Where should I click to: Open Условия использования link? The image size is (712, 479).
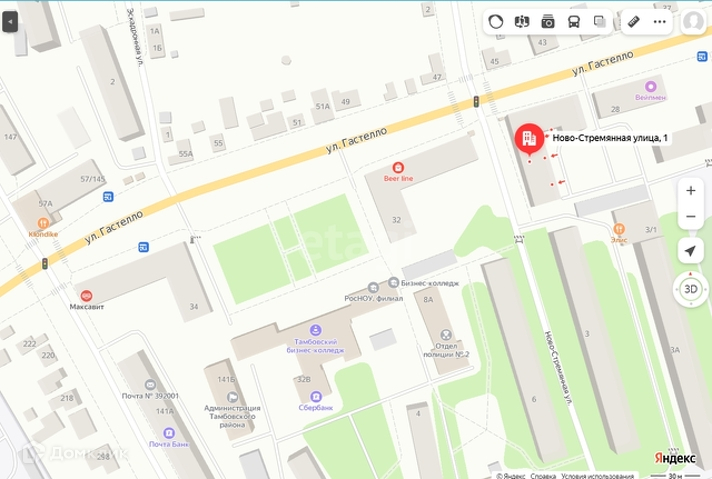597,476
